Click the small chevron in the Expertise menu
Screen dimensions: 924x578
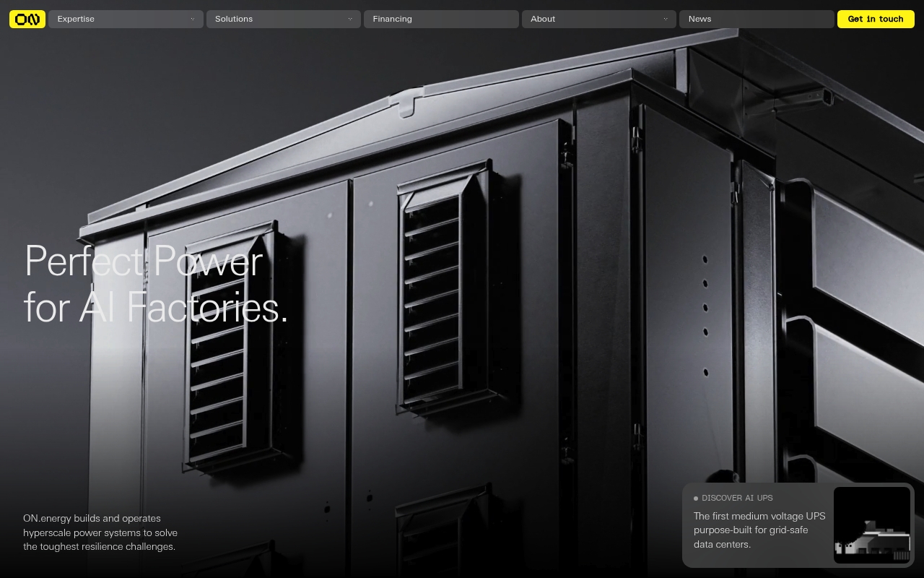click(192, 20)
